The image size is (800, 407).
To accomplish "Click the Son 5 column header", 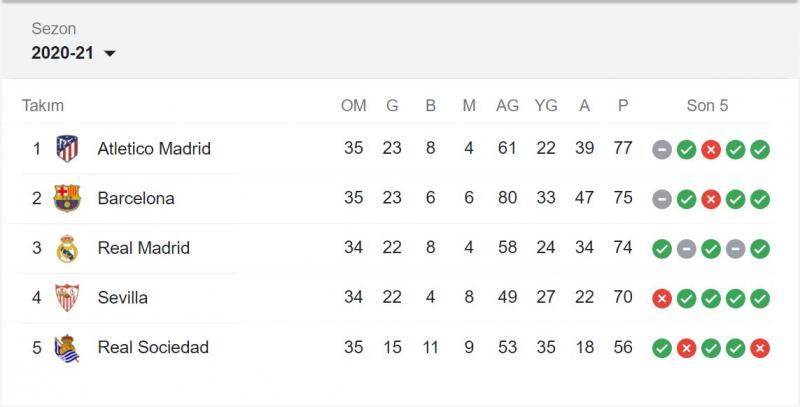I will pyautogui.click(x=707, y=106).
